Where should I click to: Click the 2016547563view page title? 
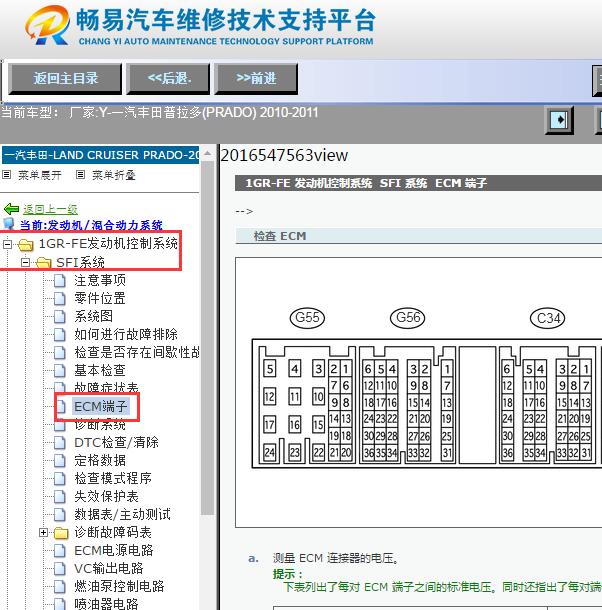[284, 156]
